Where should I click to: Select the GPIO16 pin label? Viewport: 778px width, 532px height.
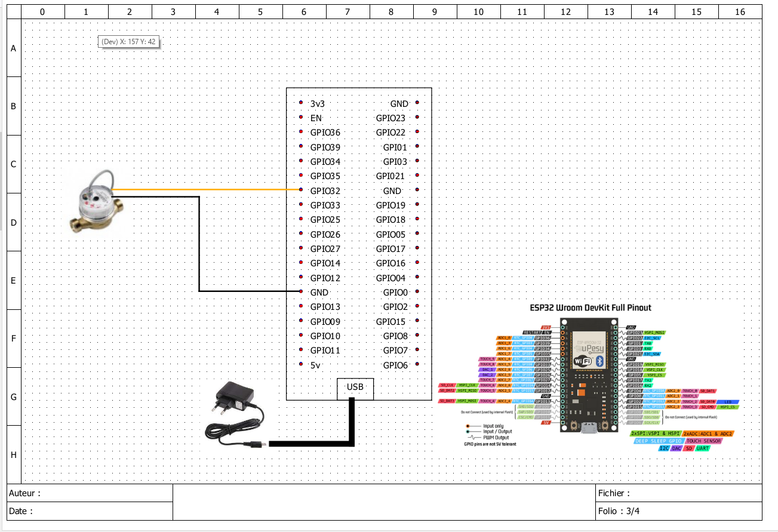pos(390,263)
